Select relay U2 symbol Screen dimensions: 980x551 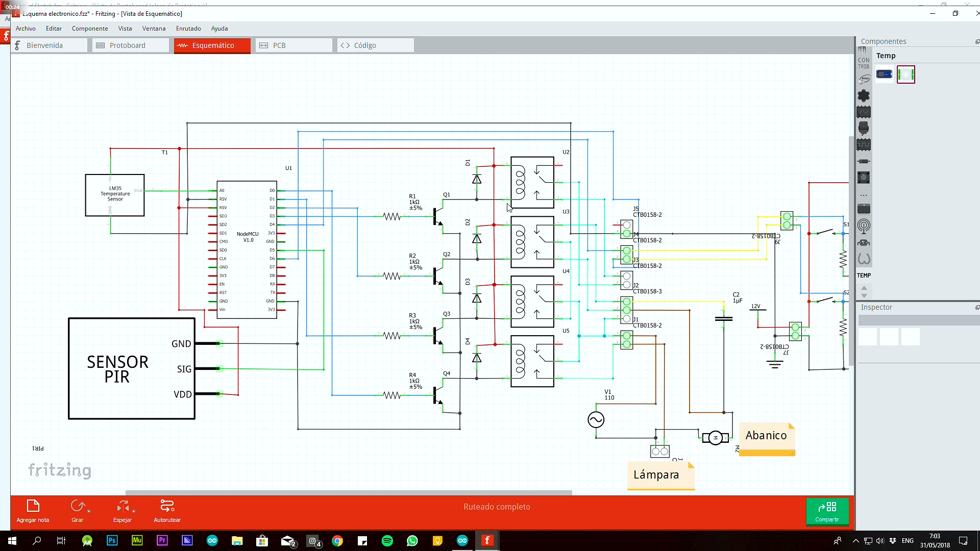[x=532, y=183]
